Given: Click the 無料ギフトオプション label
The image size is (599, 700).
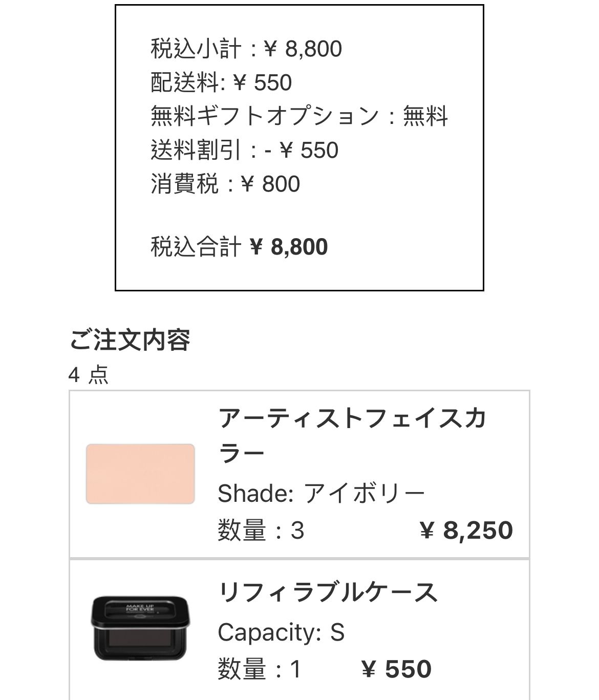Looking at the screenshot, I should point(265,116).
